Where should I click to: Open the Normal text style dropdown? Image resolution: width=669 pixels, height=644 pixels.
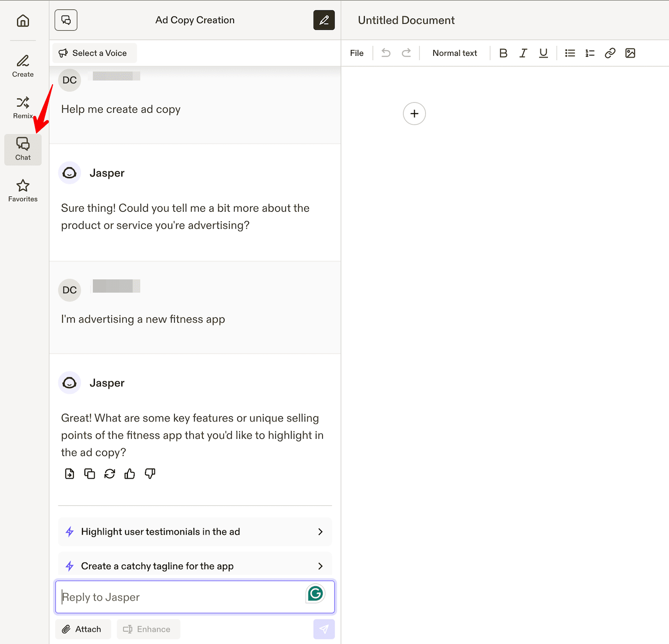tap(455, 53)
